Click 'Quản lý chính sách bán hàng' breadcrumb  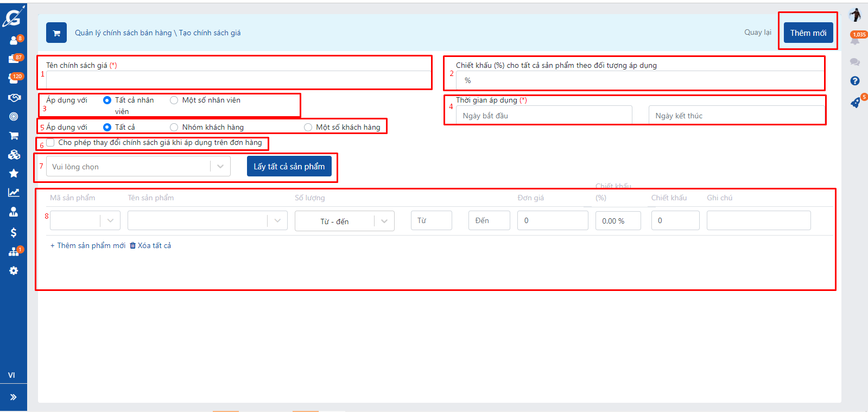pyautogui.click(x=123, y=33)
